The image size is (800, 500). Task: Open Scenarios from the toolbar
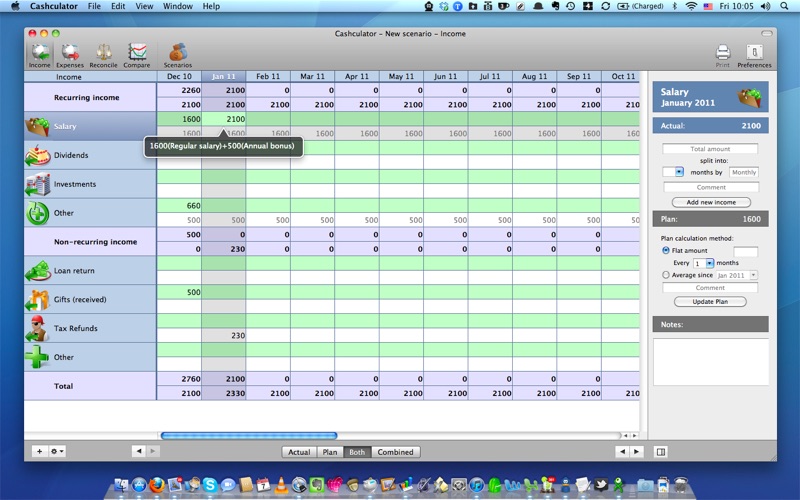(177, 54)
